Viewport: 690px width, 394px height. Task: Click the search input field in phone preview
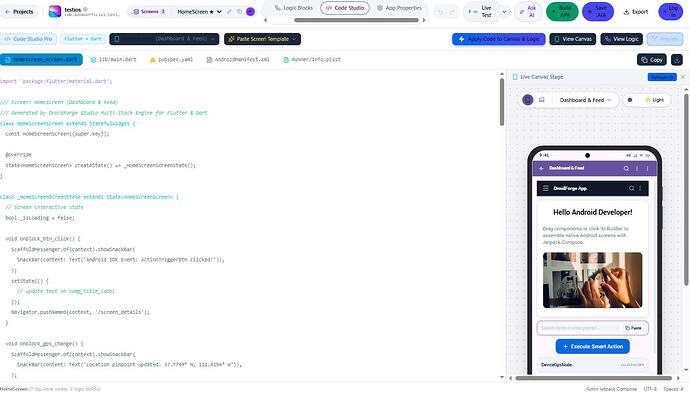(x=579, y=328)
